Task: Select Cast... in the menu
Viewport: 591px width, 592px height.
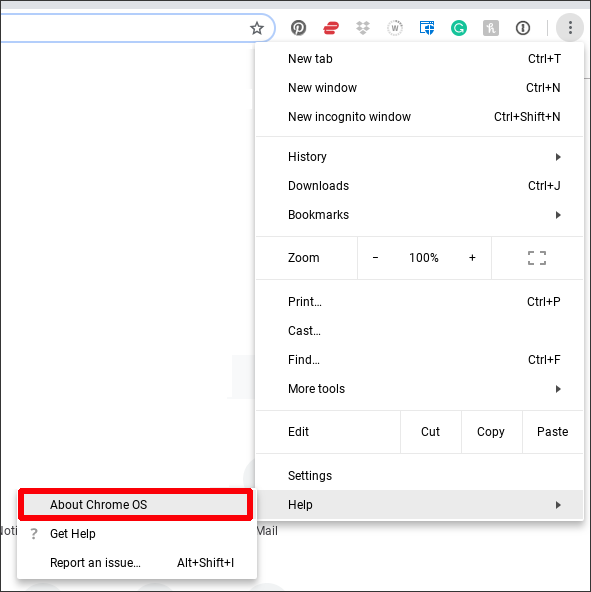Action: [420, 331]
